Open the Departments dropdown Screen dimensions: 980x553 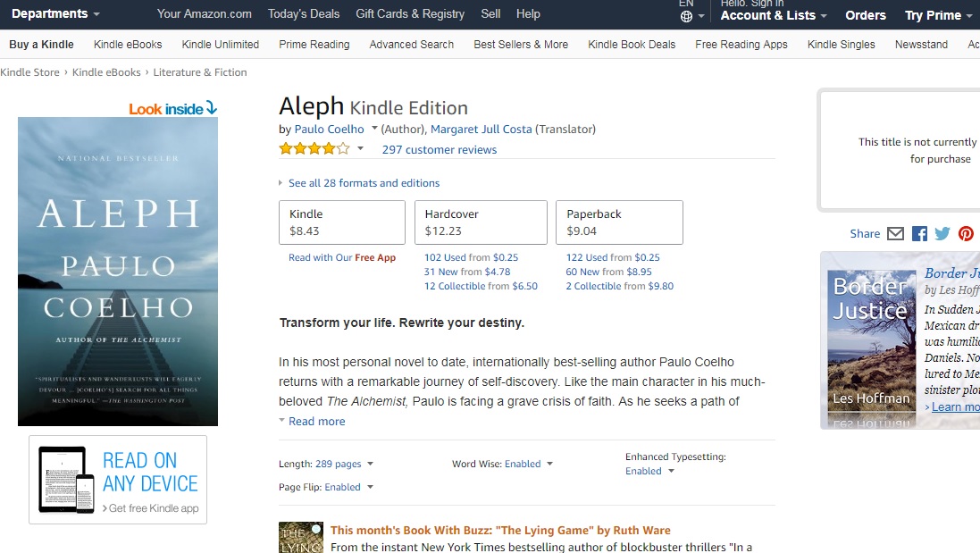tap(55, 14)
